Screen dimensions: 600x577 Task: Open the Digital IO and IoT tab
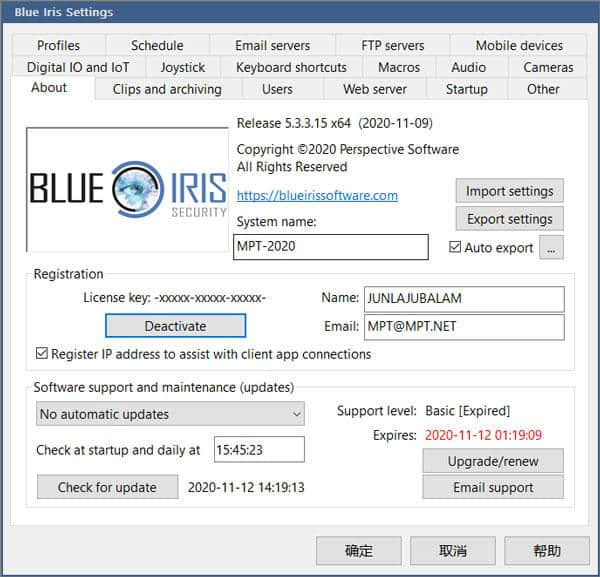(x=78, y=67)
